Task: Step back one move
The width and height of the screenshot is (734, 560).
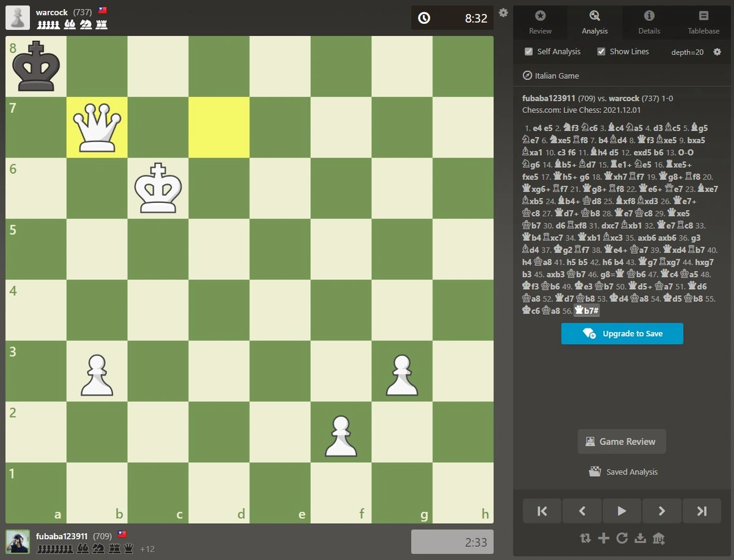Action: click(582, 511)
